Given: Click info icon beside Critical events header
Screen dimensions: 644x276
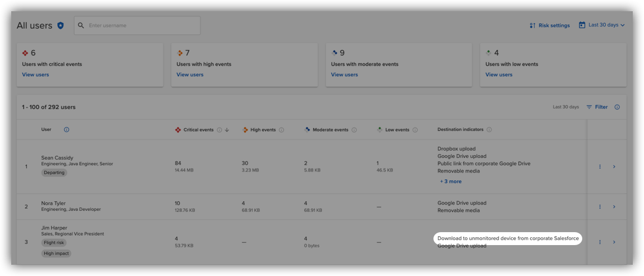Looking at the screenshot, I should pos(220,130).
